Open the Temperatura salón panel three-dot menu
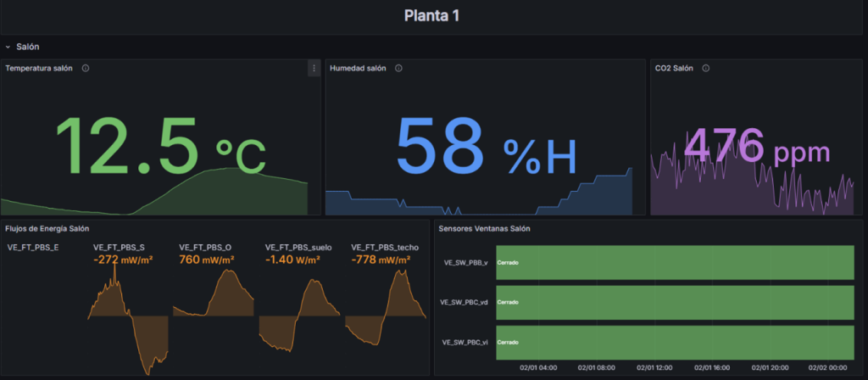The width and height of the screenshot is (868, 380). [x=314, y=68]
